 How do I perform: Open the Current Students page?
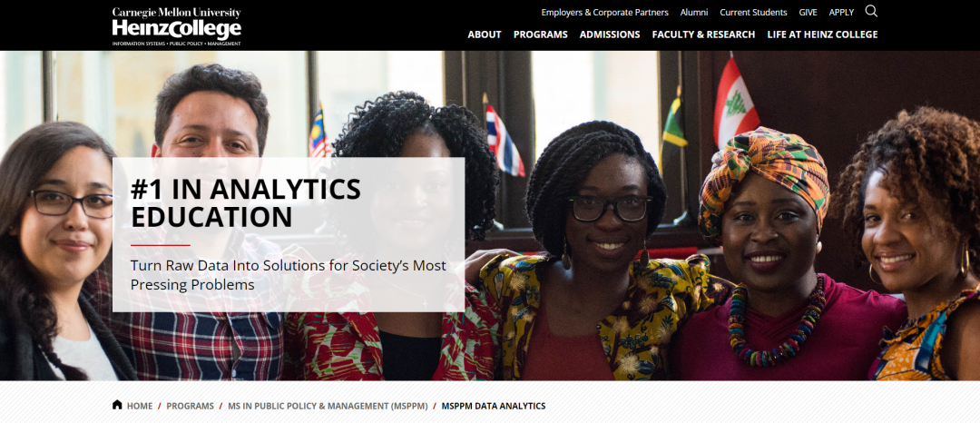754,13
